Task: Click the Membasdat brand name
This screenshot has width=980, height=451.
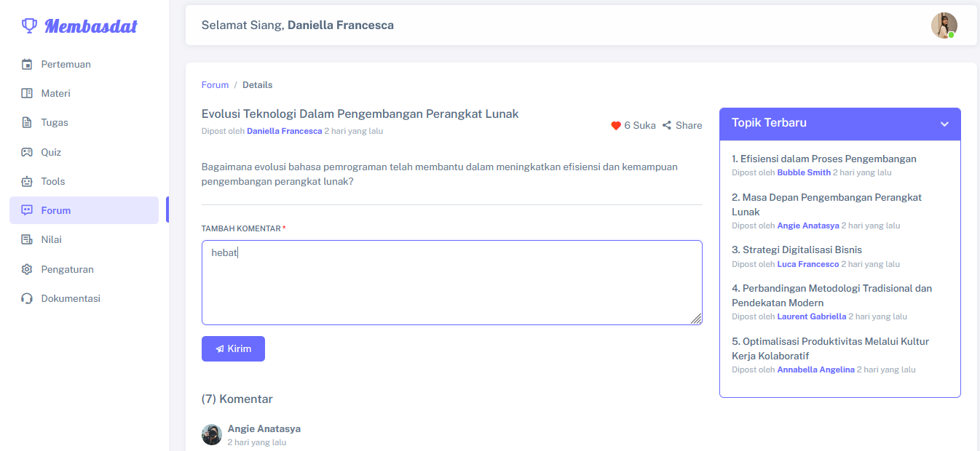Action: pos(91,26)
